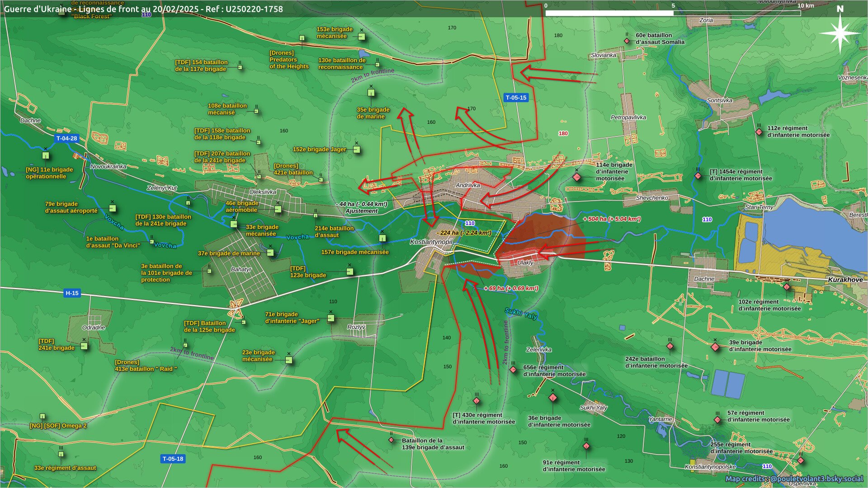Click the 114e brigade d'infanterie motorisée diamond
The image size is (868, 488).
click(x=577, y=177)
